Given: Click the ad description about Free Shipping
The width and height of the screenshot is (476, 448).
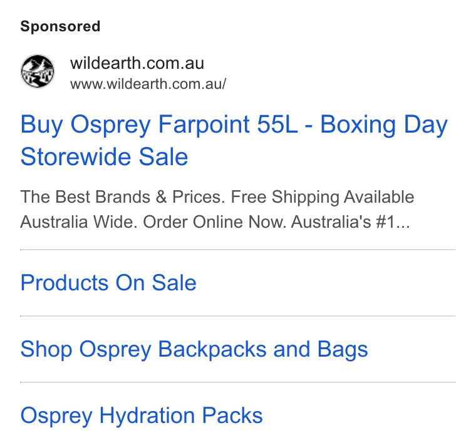Looking at the screenshot, I should [217, 209].
